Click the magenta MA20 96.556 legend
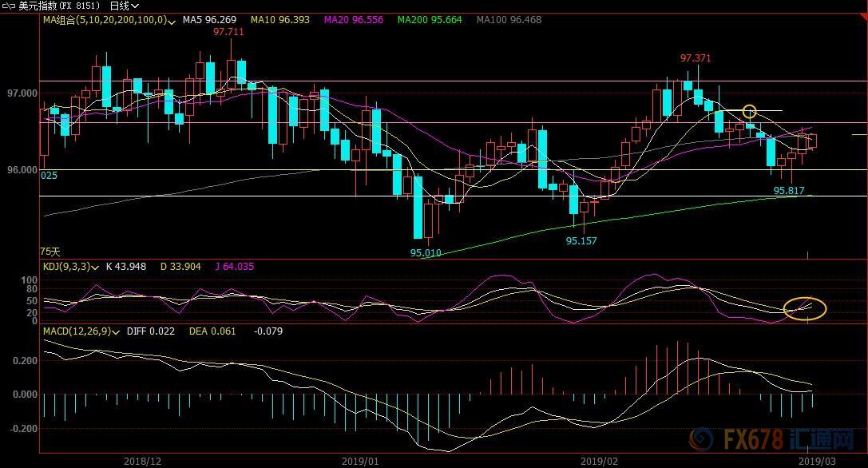The width and height of the screenshot is (868, 468). coord(355,19)
